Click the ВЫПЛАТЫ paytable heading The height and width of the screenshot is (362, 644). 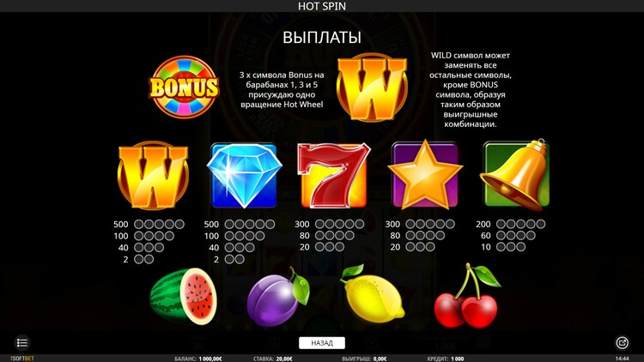(x=322, y=38)
